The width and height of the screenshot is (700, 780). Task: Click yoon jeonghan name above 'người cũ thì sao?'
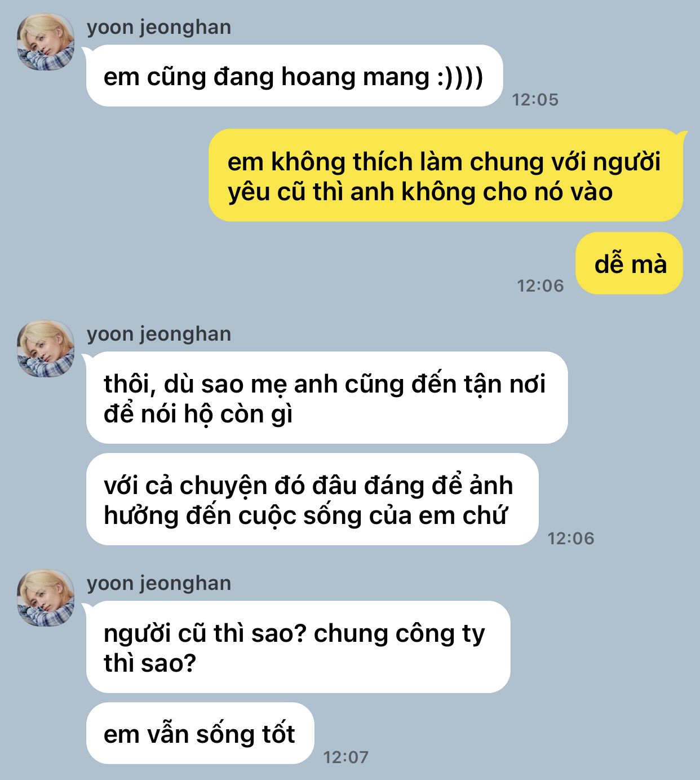[x=159, y=583]
